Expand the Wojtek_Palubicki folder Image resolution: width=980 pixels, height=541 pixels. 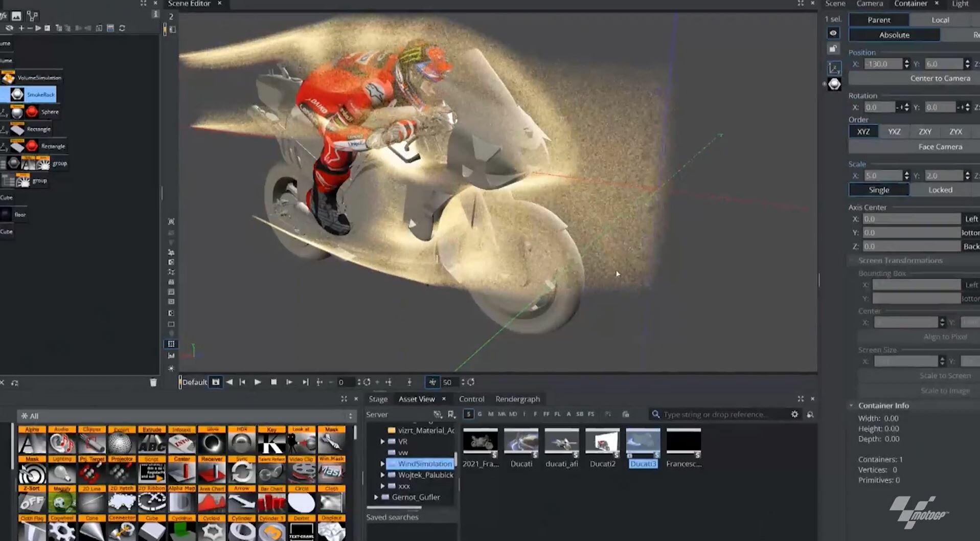coord(382,475)
